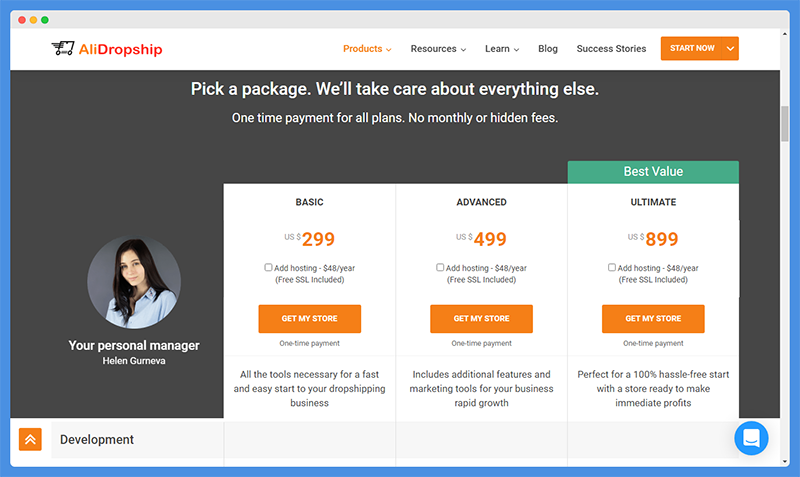Click the orange scroll-to-top double chevron icon
This screenshot has width=800, height=477.
tap(30, 439)
